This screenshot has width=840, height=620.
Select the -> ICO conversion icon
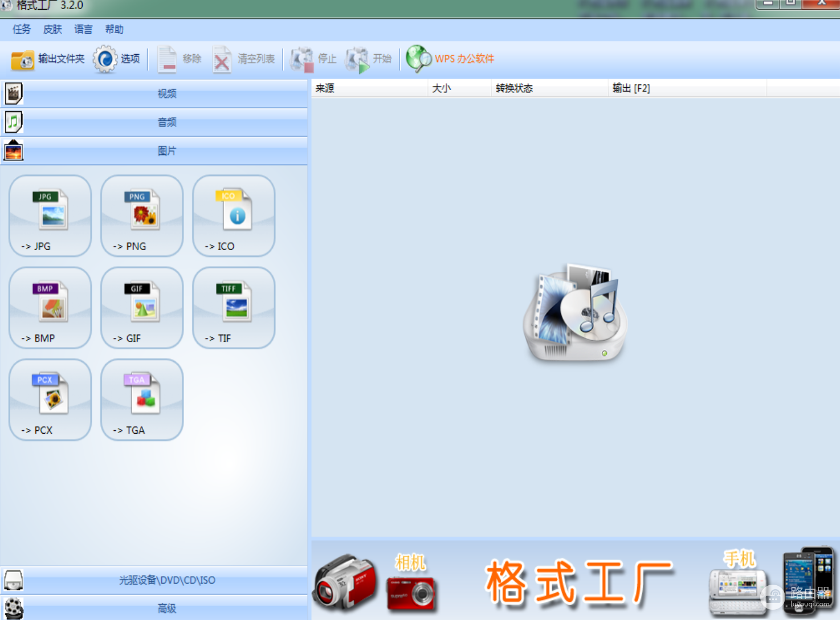coord(234,216)
